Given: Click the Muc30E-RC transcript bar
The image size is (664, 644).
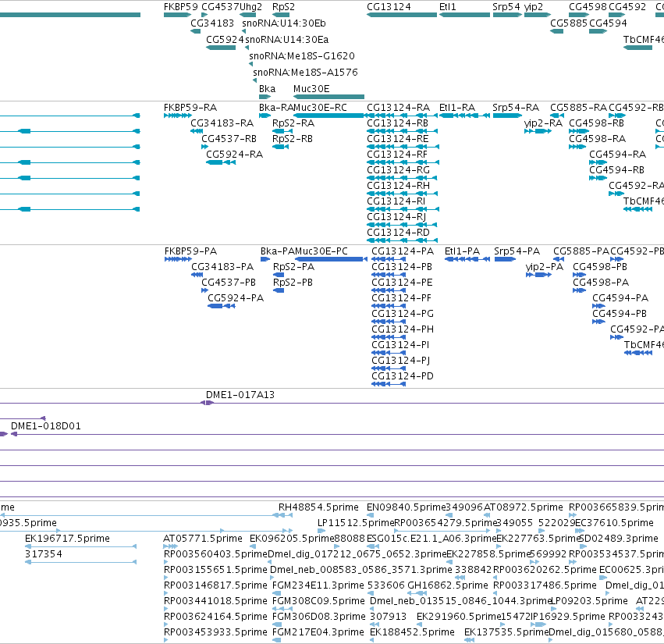Looking at the screenshot, I should 328,116.
